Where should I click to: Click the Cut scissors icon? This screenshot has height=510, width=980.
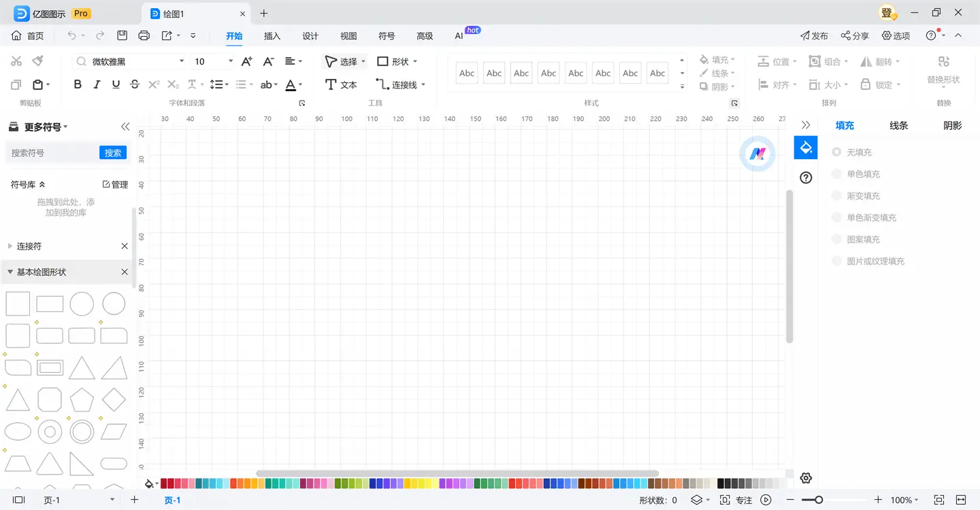tap(16, 61)
